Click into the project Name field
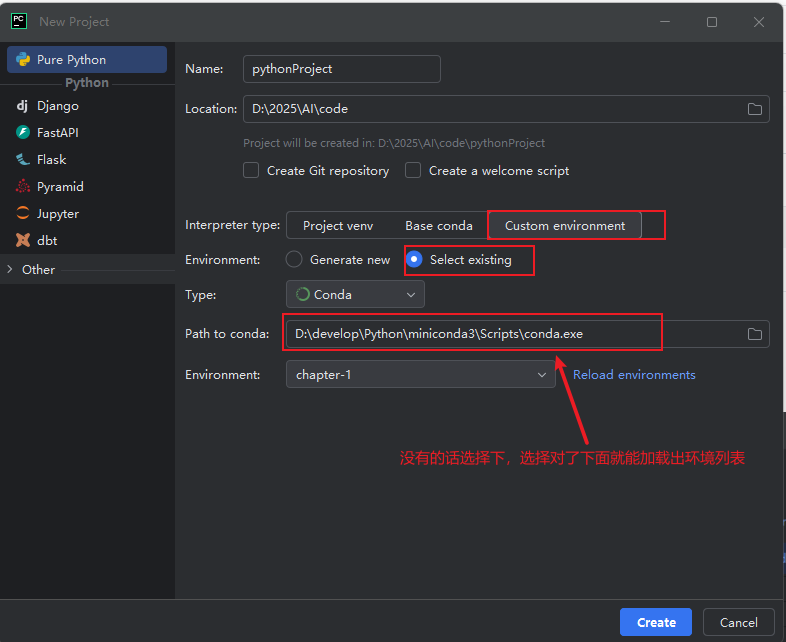786x642 pixels. click(342, 69)
